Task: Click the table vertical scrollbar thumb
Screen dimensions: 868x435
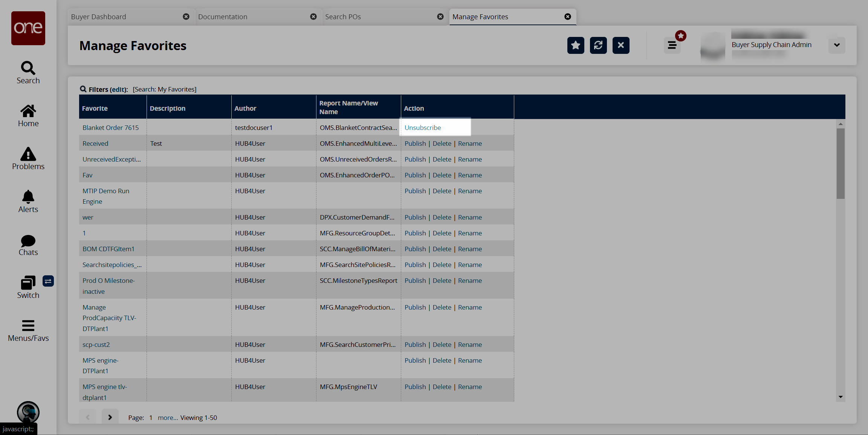Action: click(x=840, y=163)
